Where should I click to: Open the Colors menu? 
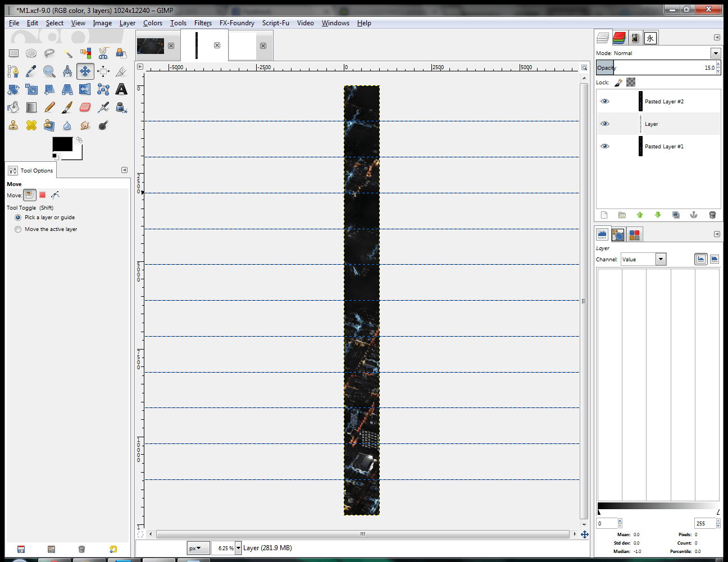tap(152, 23)
